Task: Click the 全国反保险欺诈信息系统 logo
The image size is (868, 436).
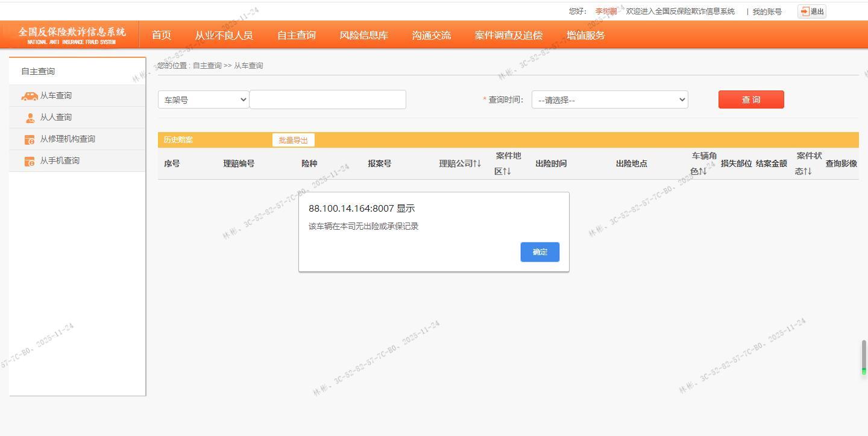Action: 72,35
